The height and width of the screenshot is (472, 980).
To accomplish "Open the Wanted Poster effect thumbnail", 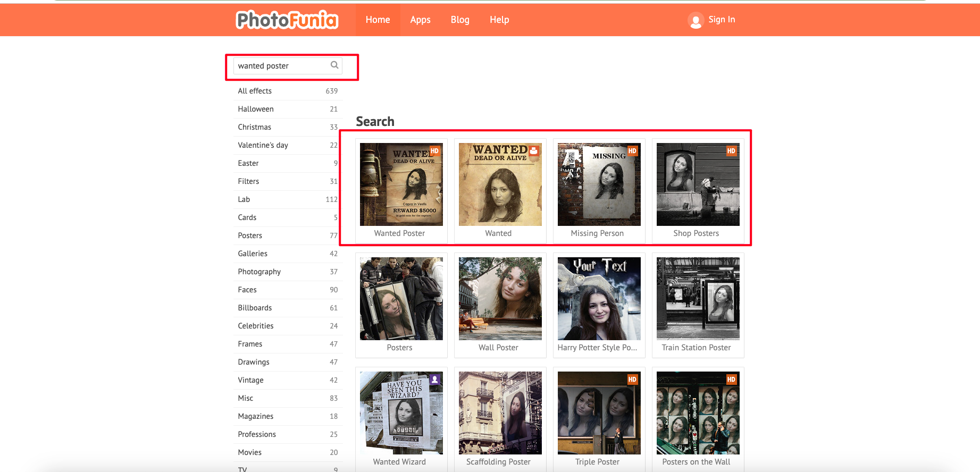I will tap(401, 184).
